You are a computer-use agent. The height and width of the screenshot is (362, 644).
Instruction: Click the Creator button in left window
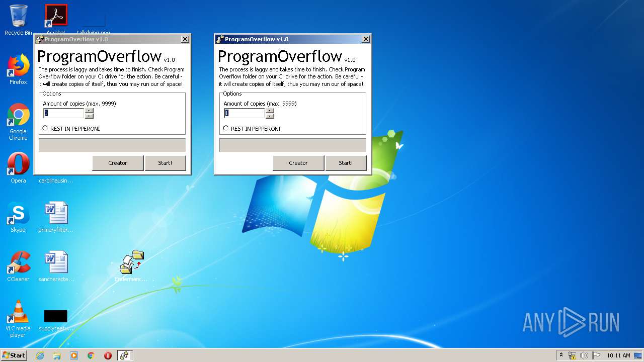(x=118, y=163)
